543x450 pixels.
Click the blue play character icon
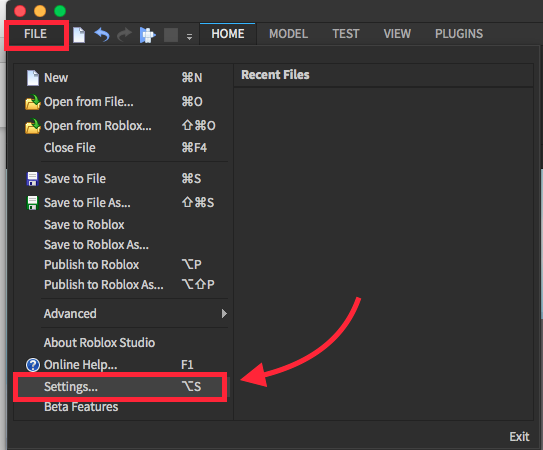(x=148, y=35)
